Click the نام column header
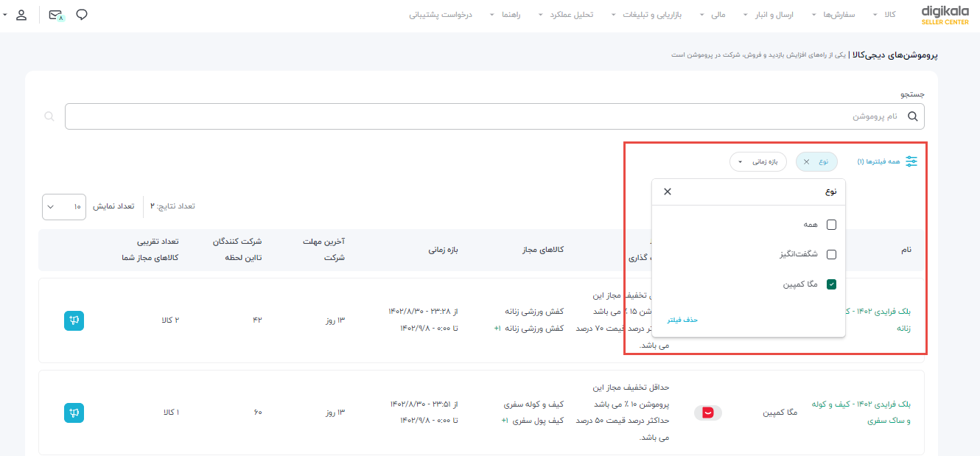 pyautogui.click(x=906, y=250)
